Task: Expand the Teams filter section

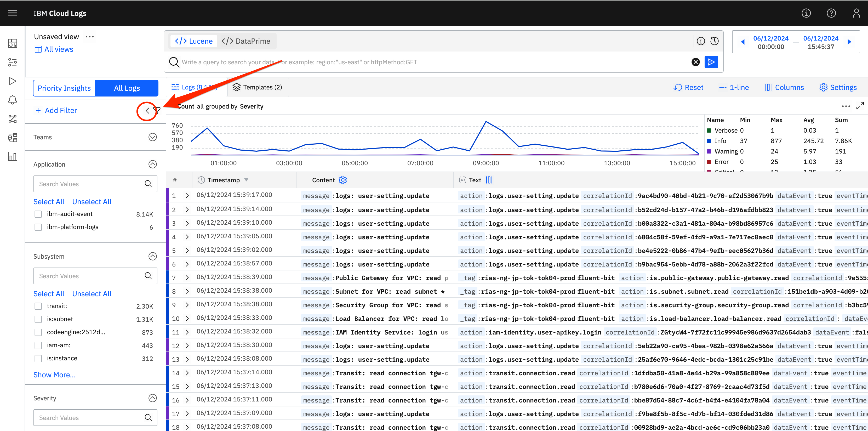Action: click(x=152, y=137)
